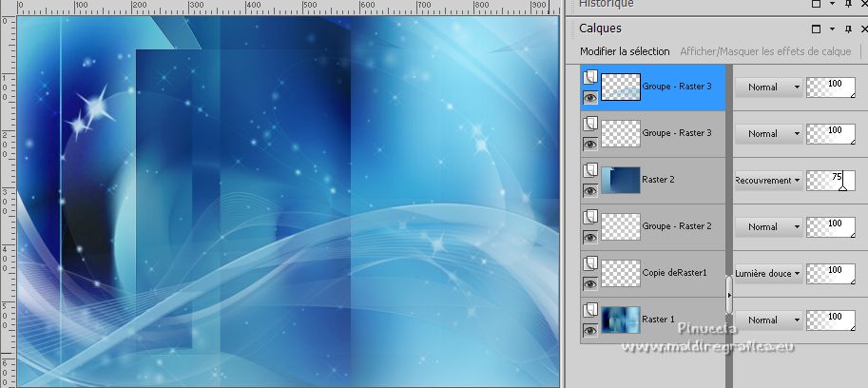Click the opacity field of Groupe - Raster 2
The height and width of the screenshot is (388, 868).
(x=830, y=227)
